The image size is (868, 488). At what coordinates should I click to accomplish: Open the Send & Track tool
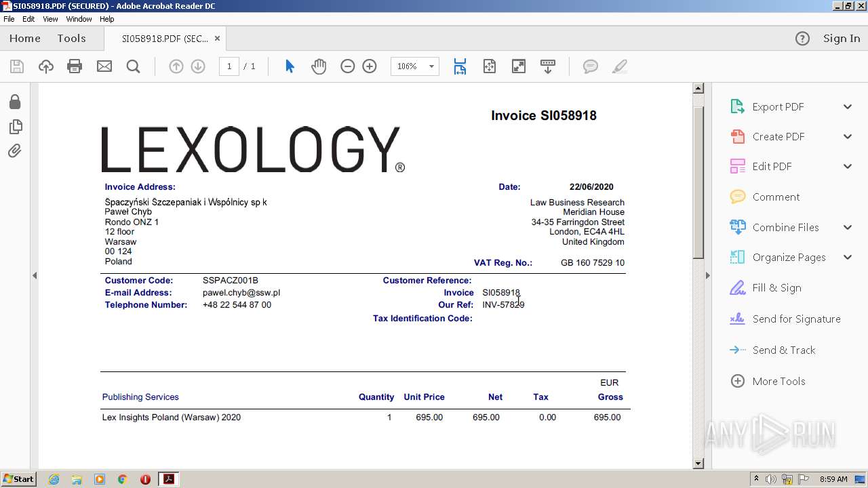773,350
